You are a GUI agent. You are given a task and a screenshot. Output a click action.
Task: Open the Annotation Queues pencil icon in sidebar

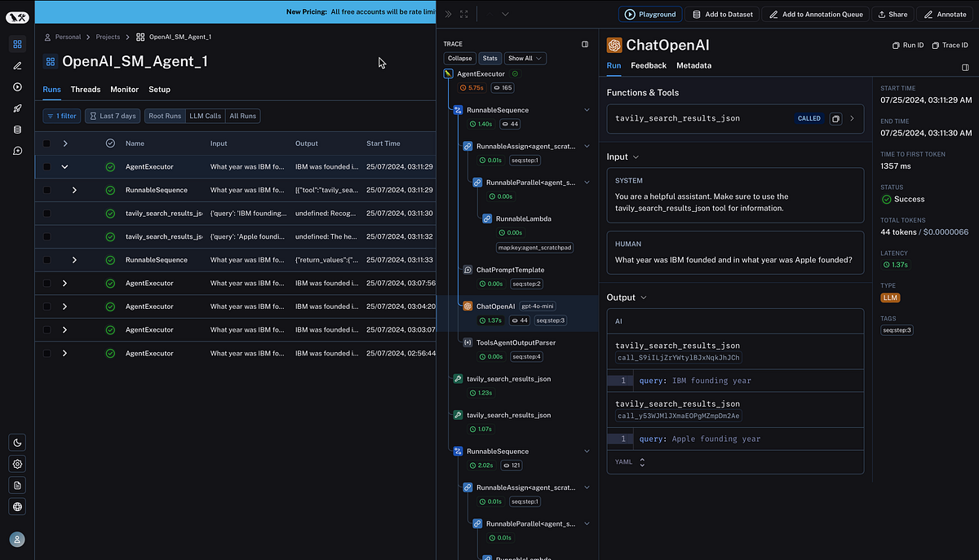point(17,67)
